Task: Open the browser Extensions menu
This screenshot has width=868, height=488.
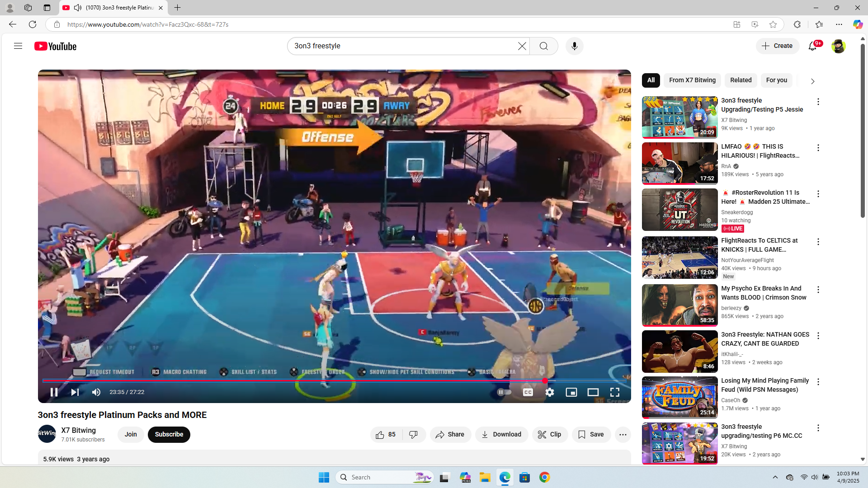Action: pos(797,24)
